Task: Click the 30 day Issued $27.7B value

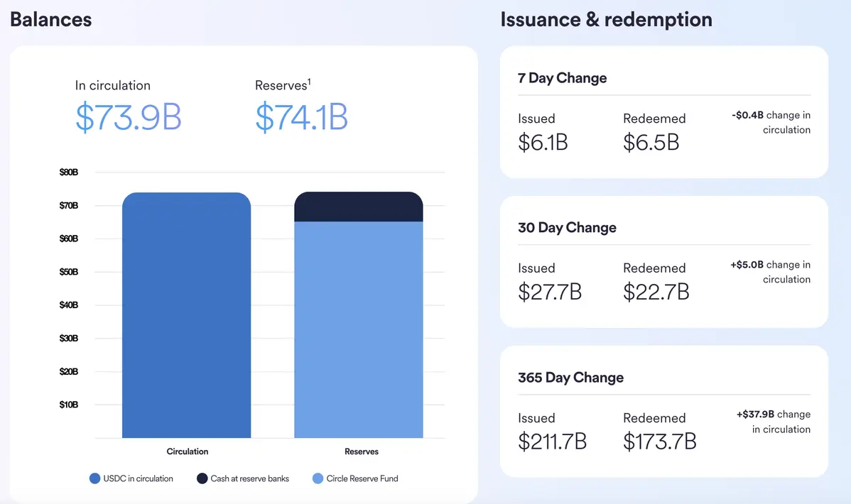Action: (x=549, y=292)
